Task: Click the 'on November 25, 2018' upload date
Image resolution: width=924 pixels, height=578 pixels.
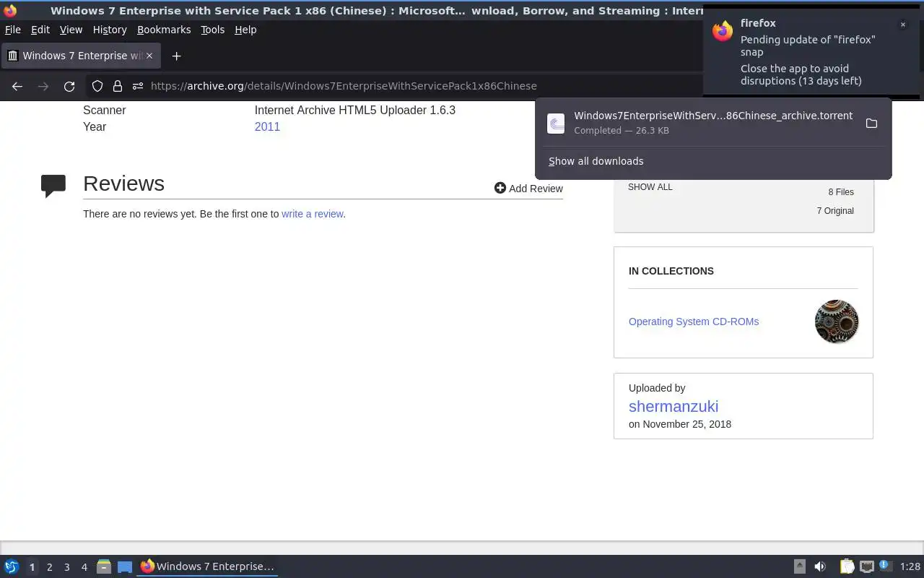Action: coord(680,424)
